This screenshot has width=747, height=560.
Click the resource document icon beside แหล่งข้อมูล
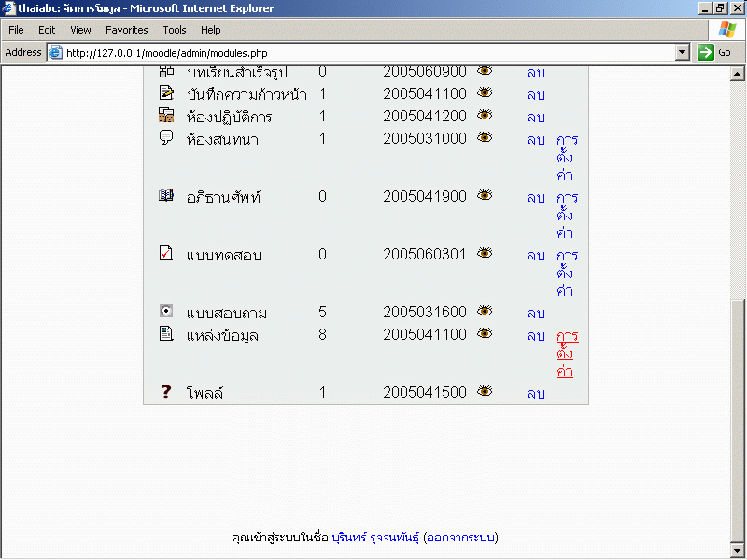[x=166, y=333]
